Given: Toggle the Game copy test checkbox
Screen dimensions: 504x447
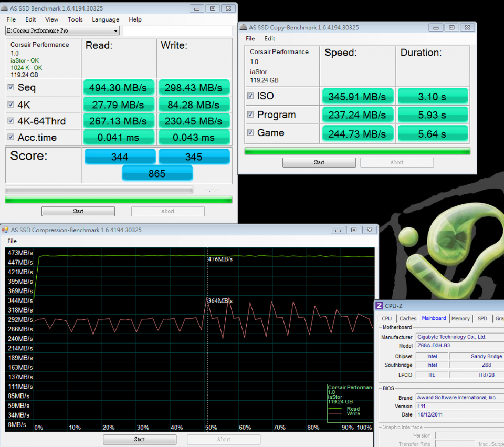Looking at the screenshot, I should tap(250, 133).
